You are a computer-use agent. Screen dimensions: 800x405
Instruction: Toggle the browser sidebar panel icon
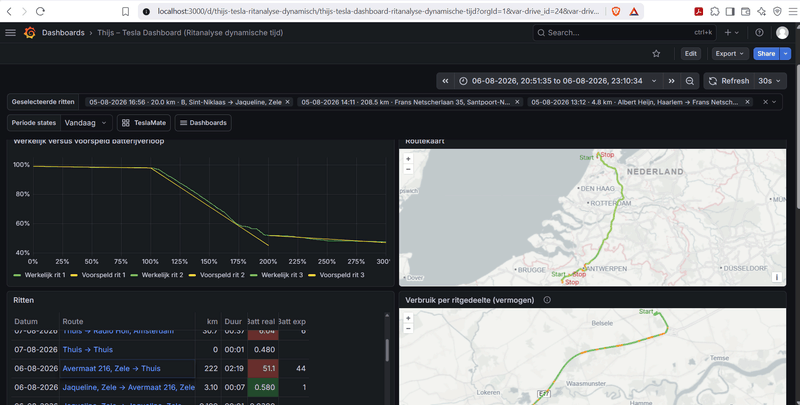pos(730,11)
